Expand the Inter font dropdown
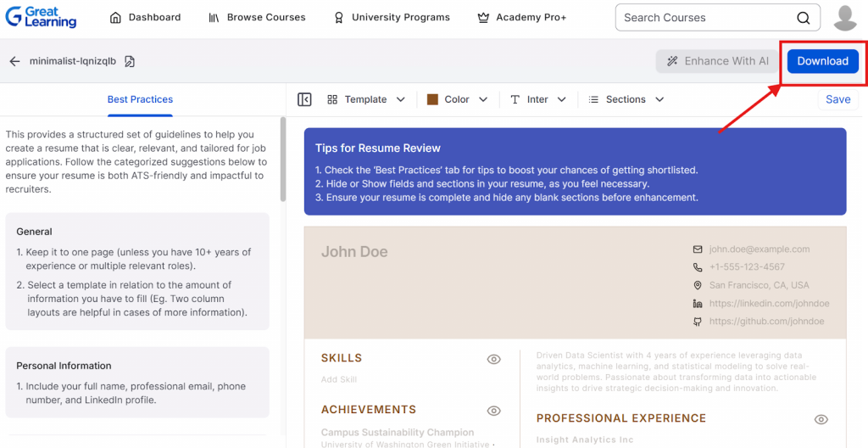868x448 pixels. 538,99
